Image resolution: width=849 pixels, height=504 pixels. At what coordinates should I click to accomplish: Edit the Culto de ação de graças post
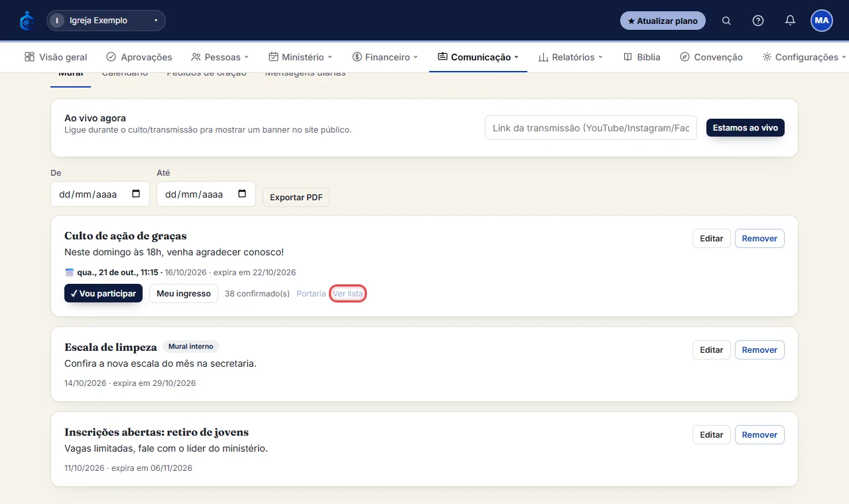click(712, 239)
